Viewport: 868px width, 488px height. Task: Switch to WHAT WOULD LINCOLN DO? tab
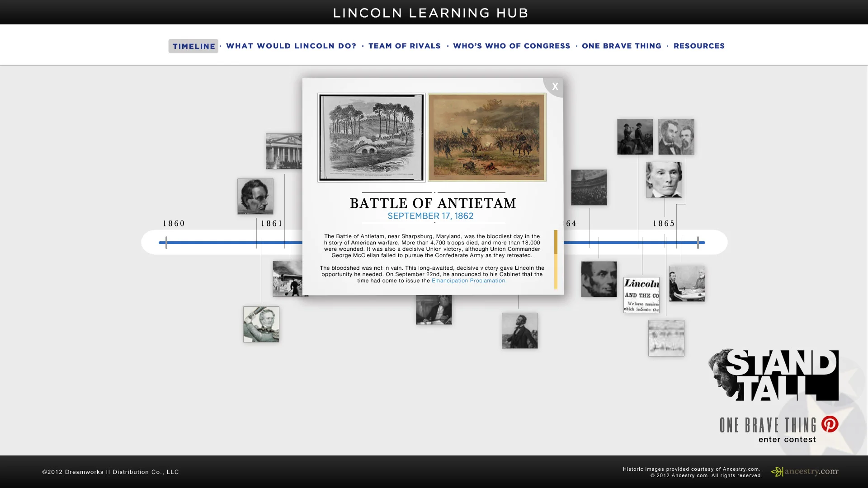(x=291, y=46)
